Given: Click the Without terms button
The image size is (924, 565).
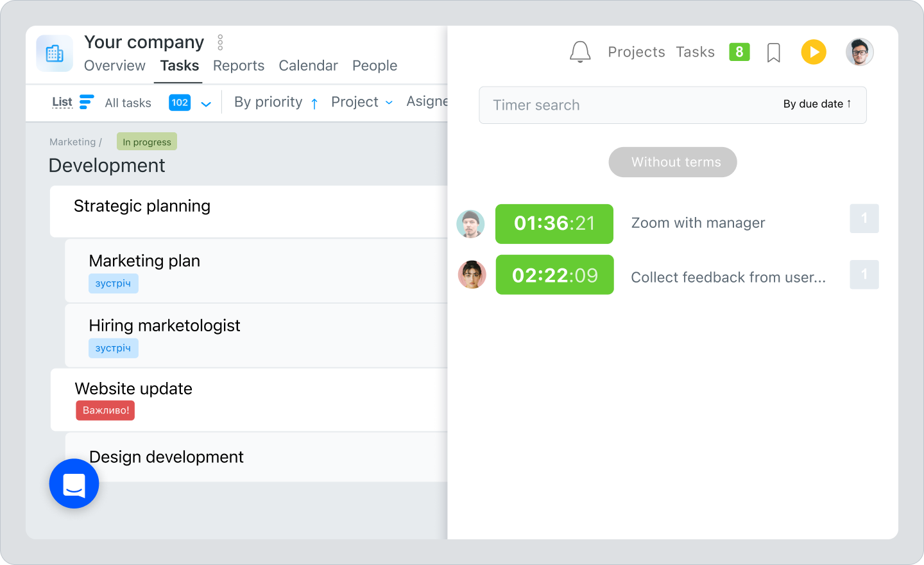Looking at the screenshot, I should [x=672, y=162].
